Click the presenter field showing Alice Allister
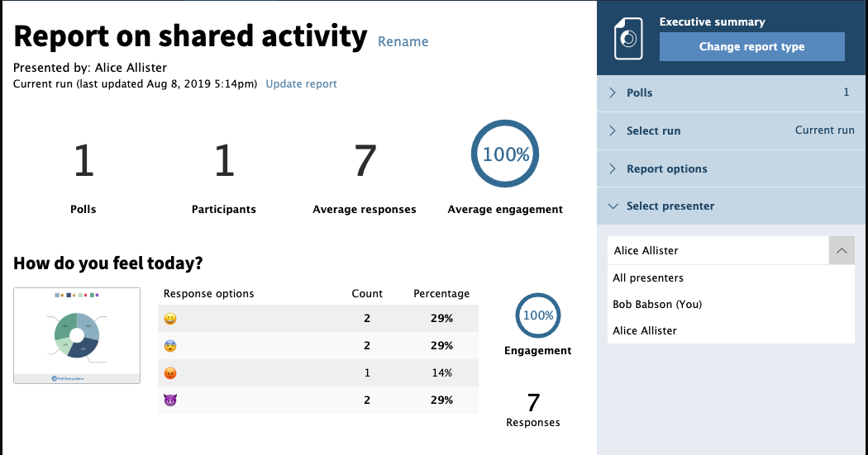Image resolution: width=868 pixels, height=455 pixels. (x=718, y=250)
